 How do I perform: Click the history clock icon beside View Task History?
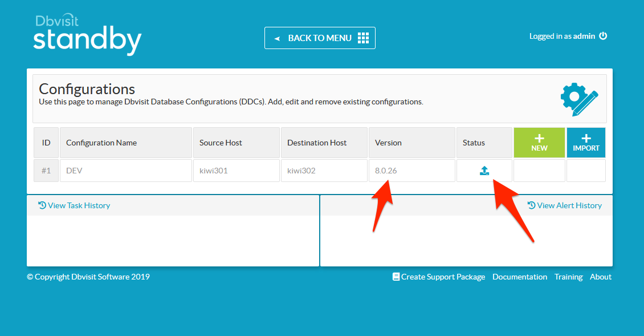[42, 205]
